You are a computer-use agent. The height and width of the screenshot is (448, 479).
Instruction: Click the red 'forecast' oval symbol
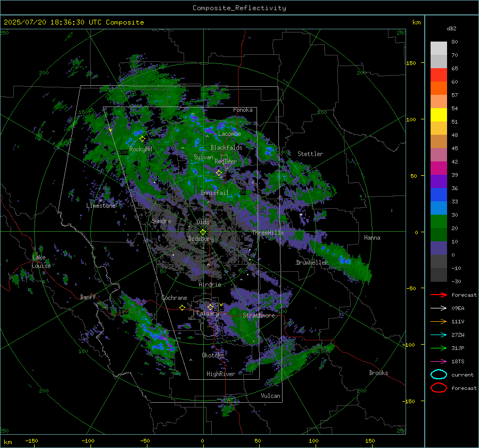[439, 388]
